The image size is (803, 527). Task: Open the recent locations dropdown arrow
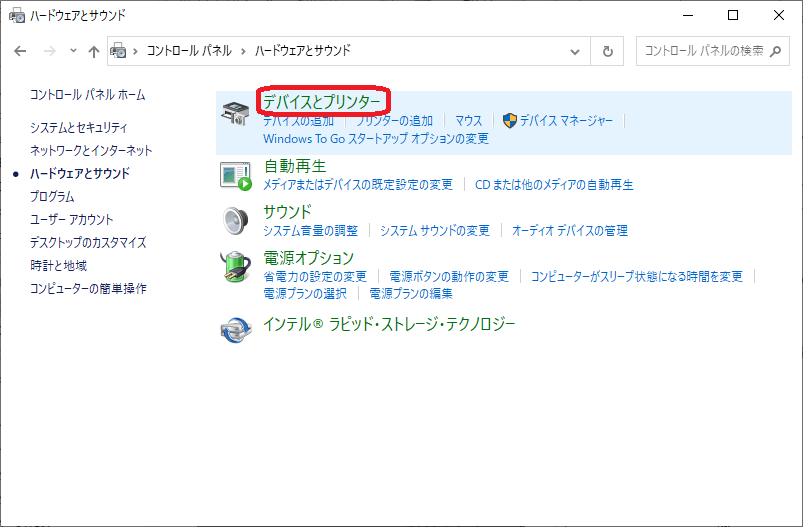72,51
